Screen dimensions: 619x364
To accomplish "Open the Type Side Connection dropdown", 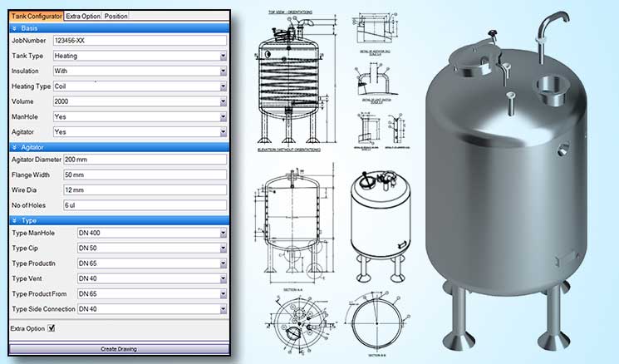I will click(x=224, y=308).
